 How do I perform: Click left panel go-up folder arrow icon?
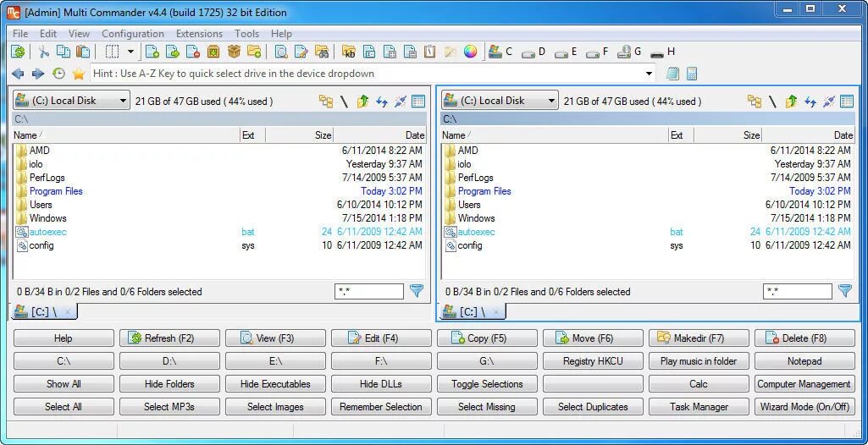(x=362, y=102)
